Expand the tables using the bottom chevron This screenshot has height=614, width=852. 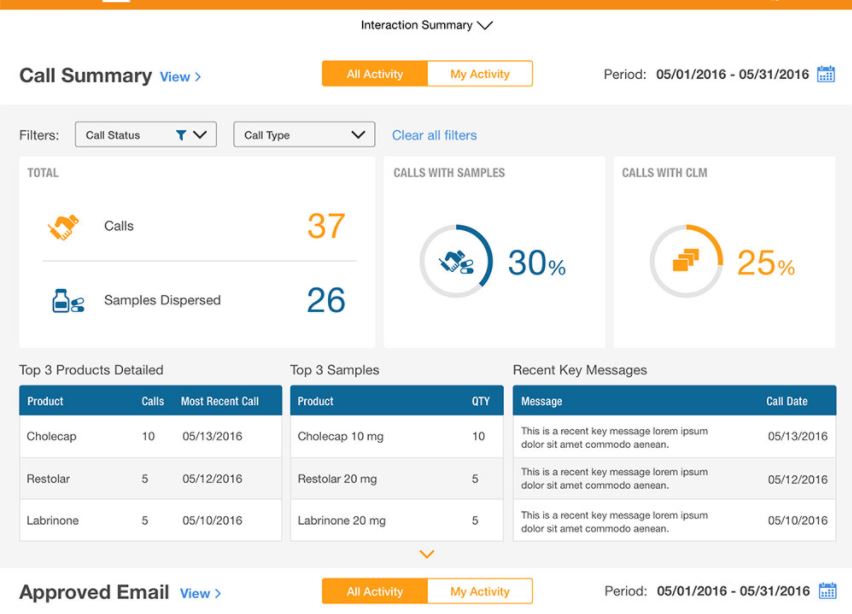click(427, 554)
